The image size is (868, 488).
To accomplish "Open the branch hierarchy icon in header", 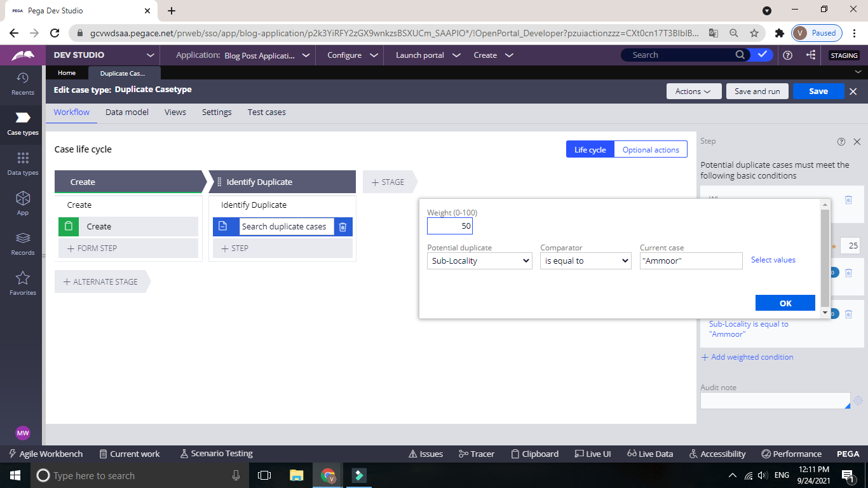I will coord(811,55).
